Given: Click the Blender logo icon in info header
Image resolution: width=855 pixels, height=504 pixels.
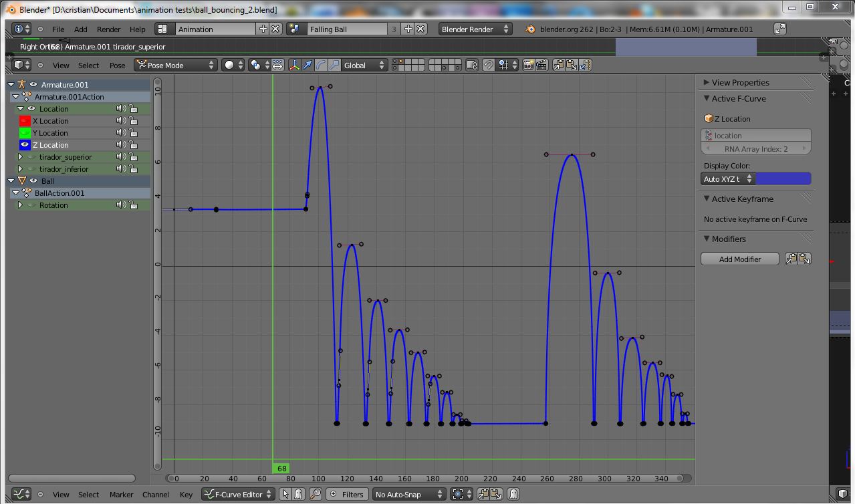Looking at the screenshot, I should [531, 29].
